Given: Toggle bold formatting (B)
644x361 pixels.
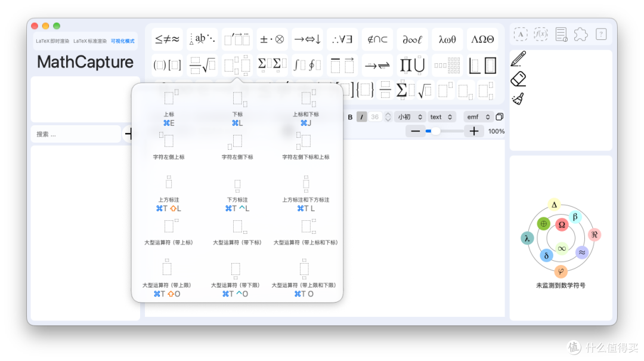Looking at the screenshot, I should point(350,117).
